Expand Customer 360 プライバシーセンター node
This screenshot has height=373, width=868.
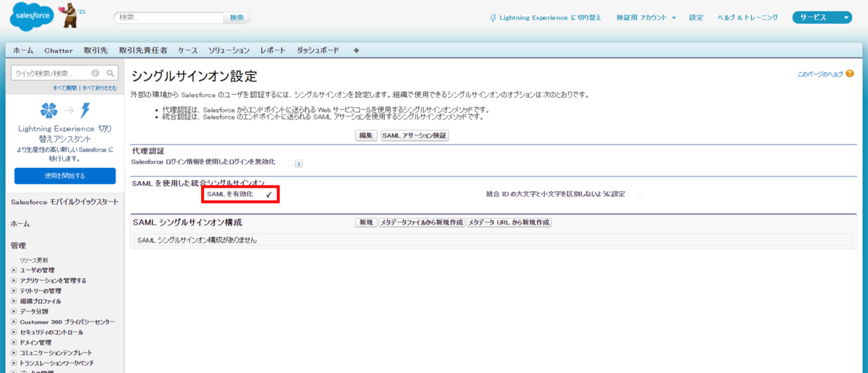coord(14,322)
